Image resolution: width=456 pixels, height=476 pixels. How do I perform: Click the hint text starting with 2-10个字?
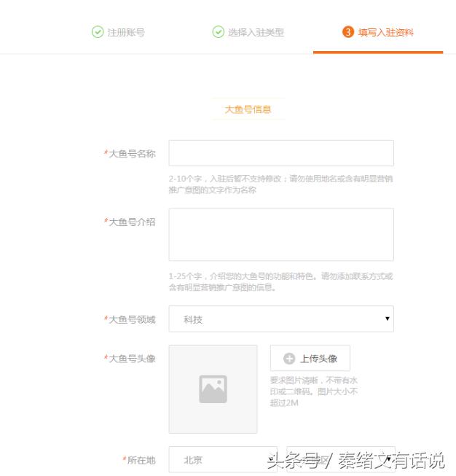pos(281,184)
